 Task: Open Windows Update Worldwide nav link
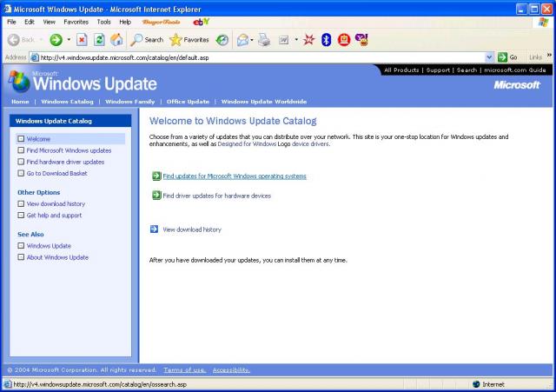264,102
